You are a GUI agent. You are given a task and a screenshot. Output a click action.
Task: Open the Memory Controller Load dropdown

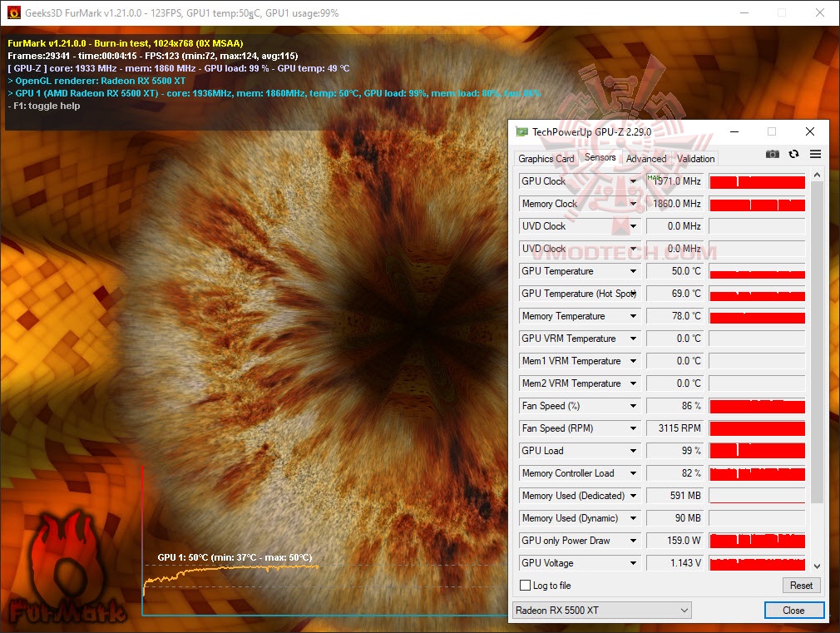click(633, 473)
